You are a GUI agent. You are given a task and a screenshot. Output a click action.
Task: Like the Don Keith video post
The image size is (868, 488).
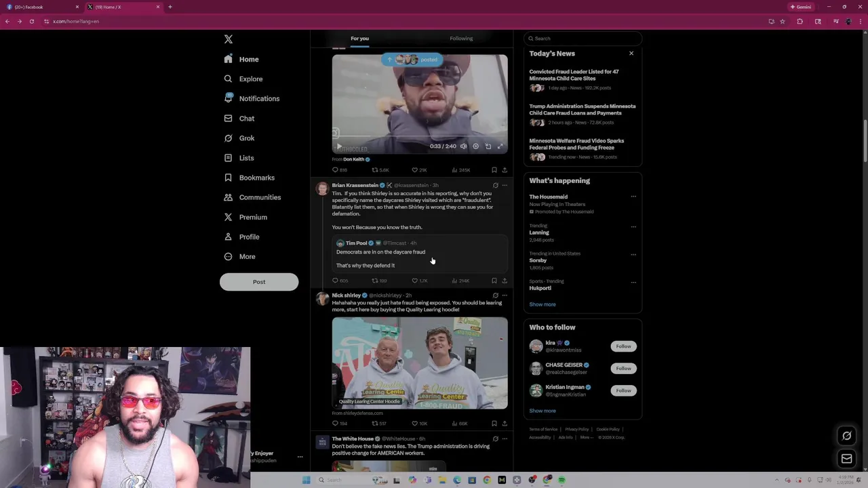click(x=420, y=170)
